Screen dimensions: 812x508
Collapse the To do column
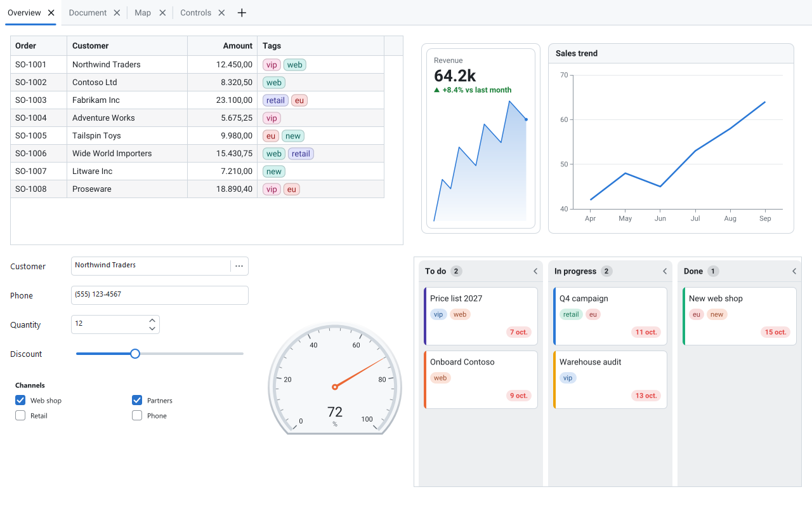point(535,271)
